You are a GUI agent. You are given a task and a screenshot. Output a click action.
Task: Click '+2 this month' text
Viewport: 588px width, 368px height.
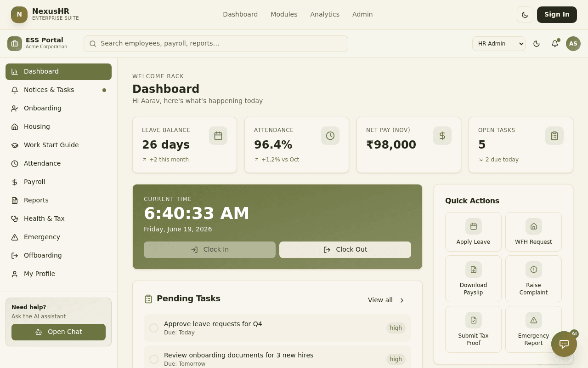(x=169, y=160)
